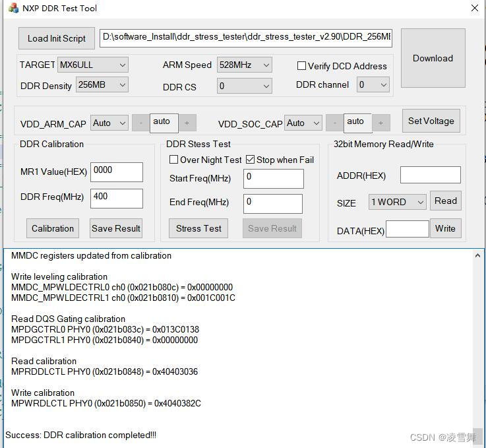The height and width of the screenshot is (448, 486).
Task: Start DDR calibration with Calibration button
Action: click(x=53, y=228)
